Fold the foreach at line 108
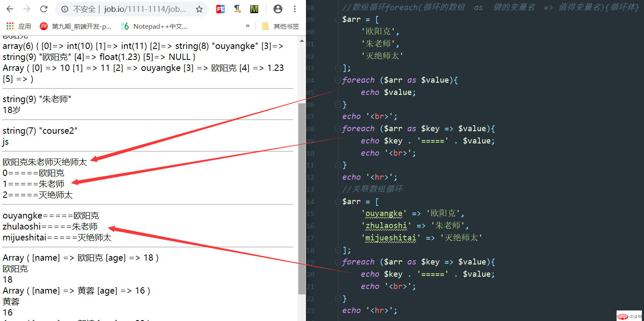The image size is (644, 321). tap(338, 129)
